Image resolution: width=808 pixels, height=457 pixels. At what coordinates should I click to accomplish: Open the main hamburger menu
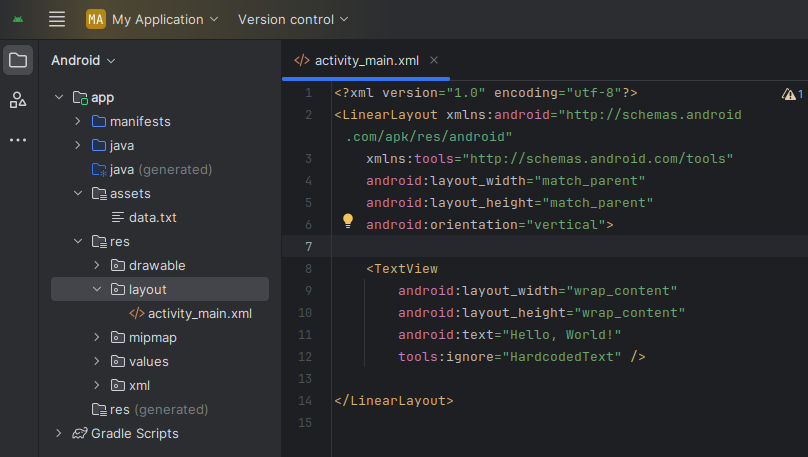[57, 20]
